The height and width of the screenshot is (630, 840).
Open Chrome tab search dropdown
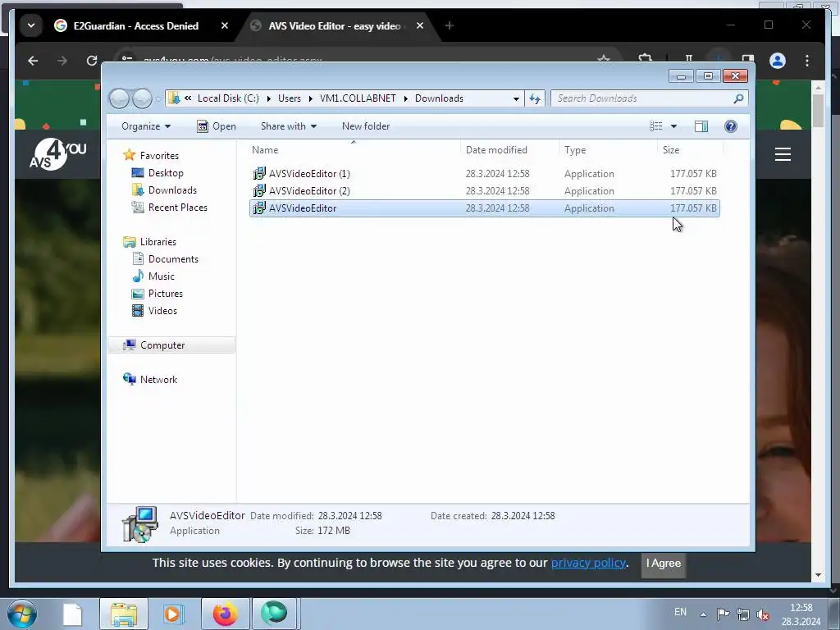tap(31, 25)
